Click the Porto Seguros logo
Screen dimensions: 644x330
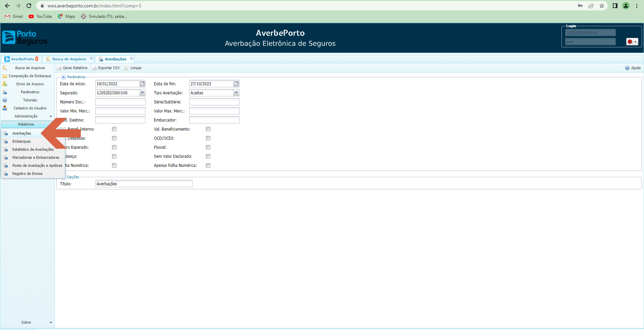[25, 38]
